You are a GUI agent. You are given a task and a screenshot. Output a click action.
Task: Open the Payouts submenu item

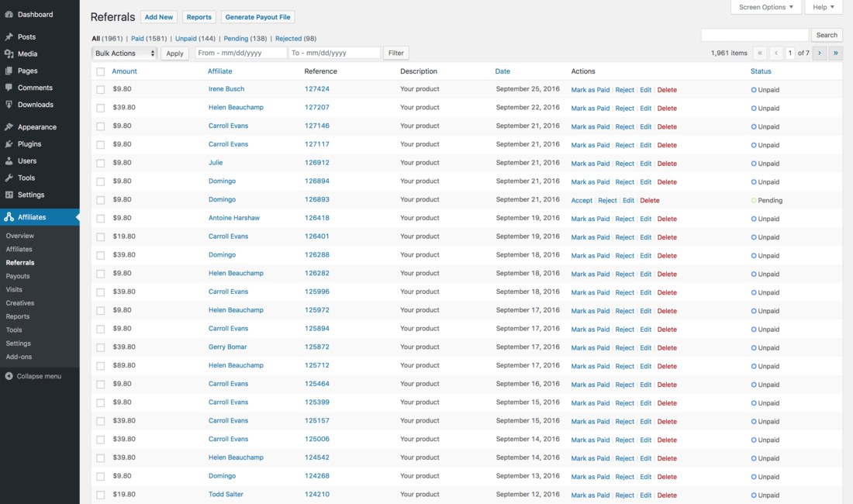(x=18, y=276)
